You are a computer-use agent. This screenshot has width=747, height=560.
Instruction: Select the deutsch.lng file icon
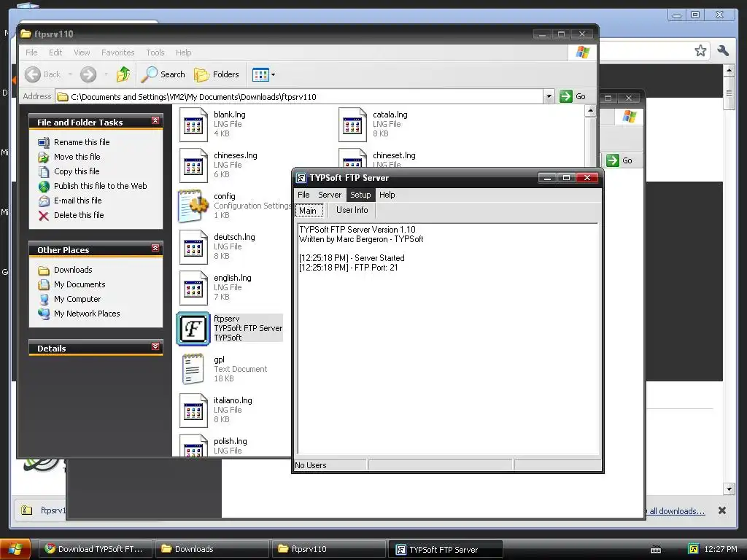[193, 247]
